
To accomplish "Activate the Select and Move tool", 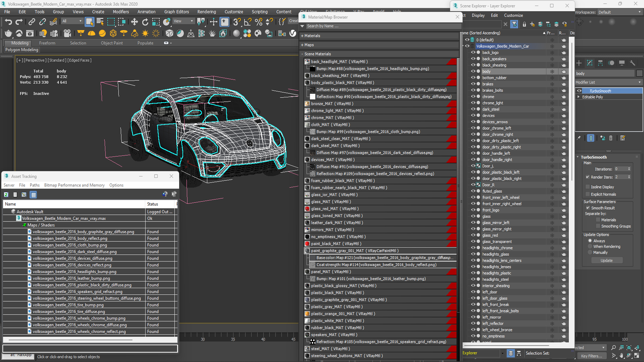I will pyautogui.click(x=135, y=22).
